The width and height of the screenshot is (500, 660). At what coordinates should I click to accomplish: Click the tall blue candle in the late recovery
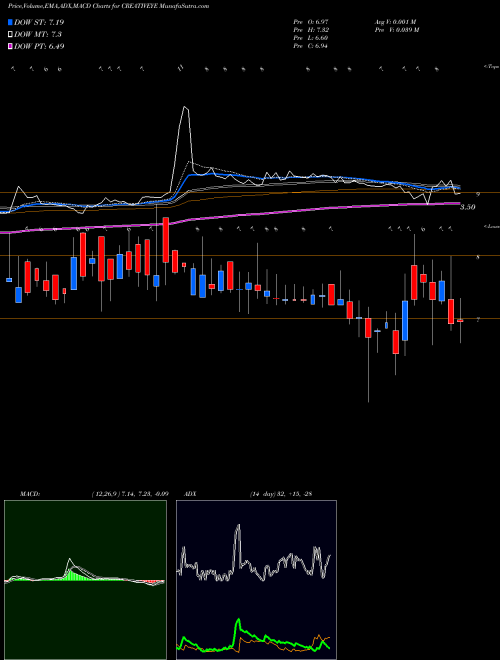405,320
